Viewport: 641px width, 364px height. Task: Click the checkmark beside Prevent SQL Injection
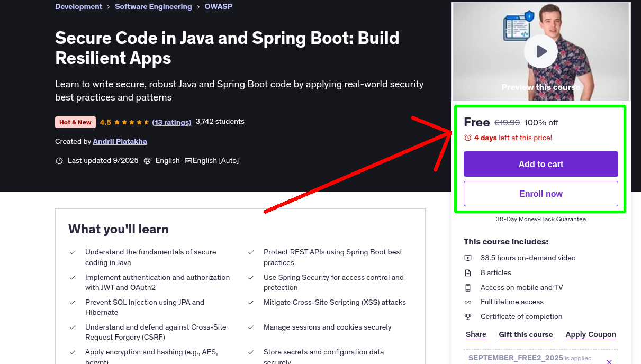click(x=73, y=303)
